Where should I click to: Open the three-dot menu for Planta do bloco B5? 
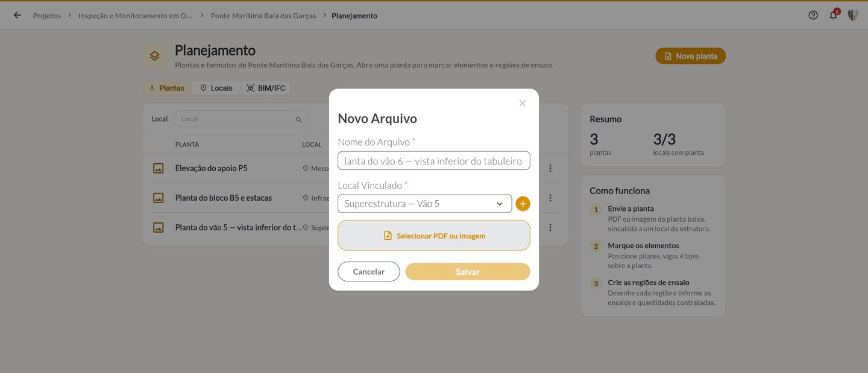(550, 198)
